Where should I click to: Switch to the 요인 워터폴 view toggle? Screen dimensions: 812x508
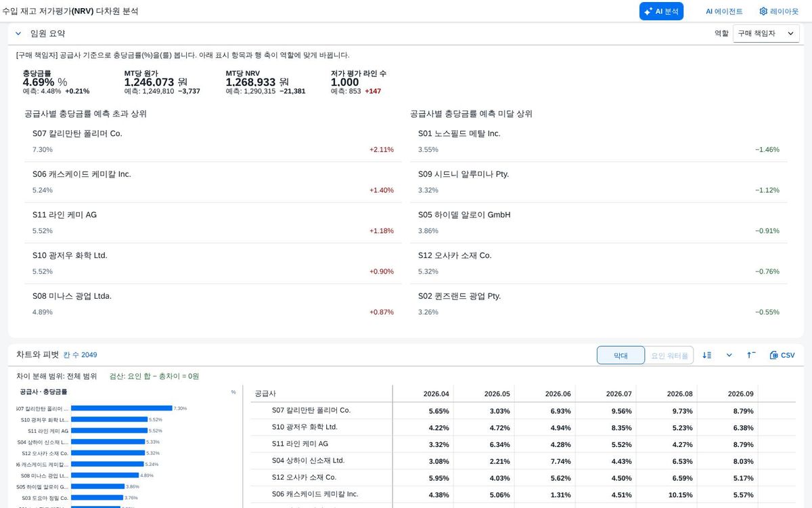coord(669,355)
